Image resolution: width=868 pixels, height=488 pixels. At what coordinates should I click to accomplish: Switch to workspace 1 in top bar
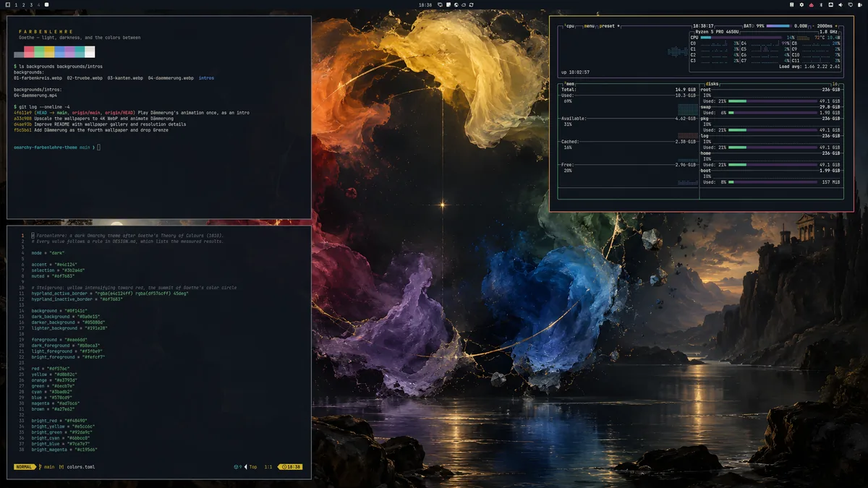17,4
